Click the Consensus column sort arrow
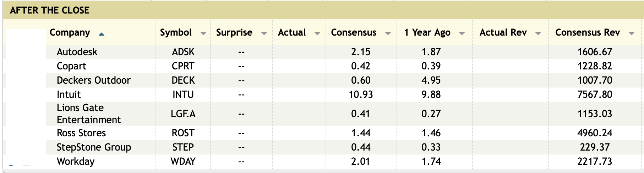Image resolution: width=644 pixels, height=173 pixels. click(x=388, y=33)
